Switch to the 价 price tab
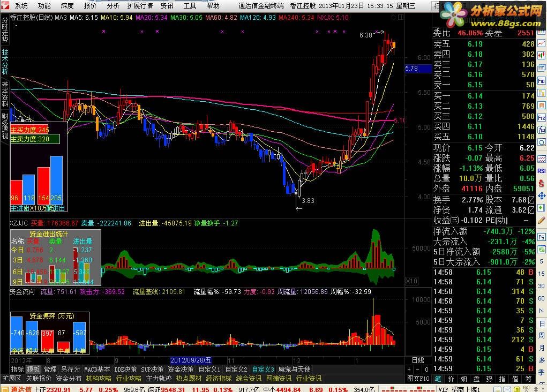Image resolution: width=547 pixels, height=392 pixels. 451,379
